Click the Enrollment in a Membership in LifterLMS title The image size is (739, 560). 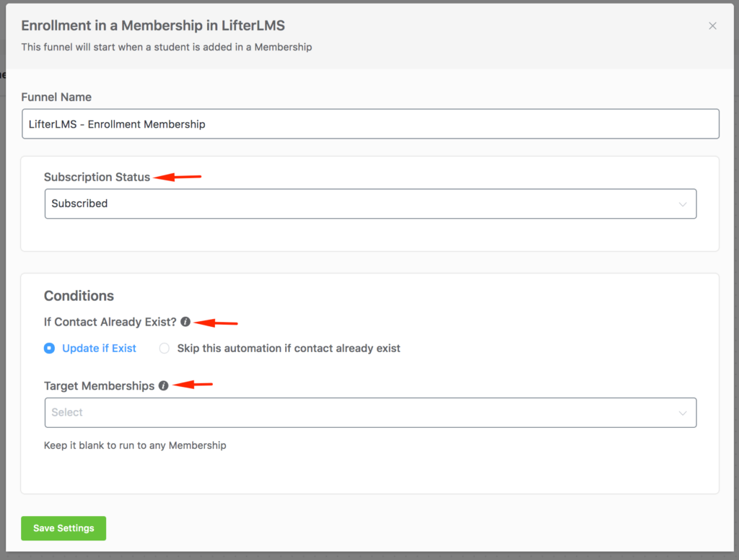point(153,25)
